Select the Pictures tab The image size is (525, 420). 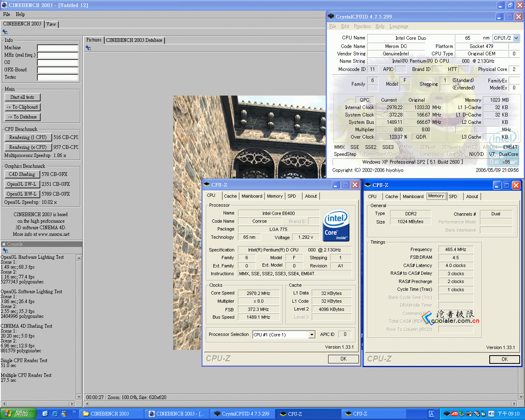click(94, 40)
